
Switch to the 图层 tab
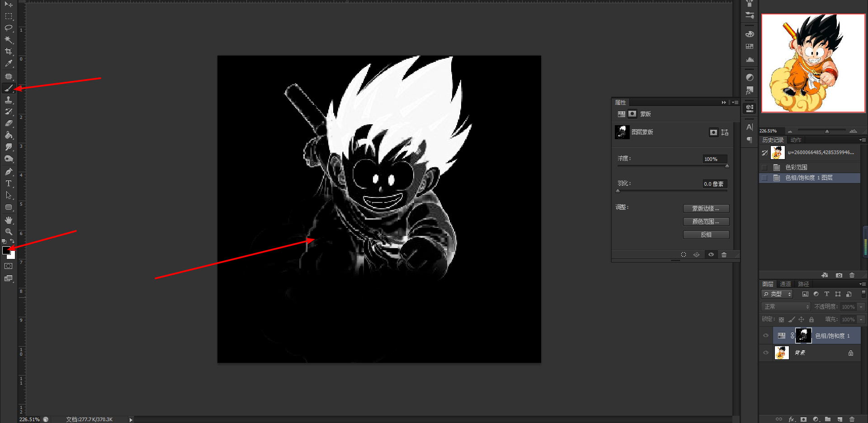coord(768,284)
